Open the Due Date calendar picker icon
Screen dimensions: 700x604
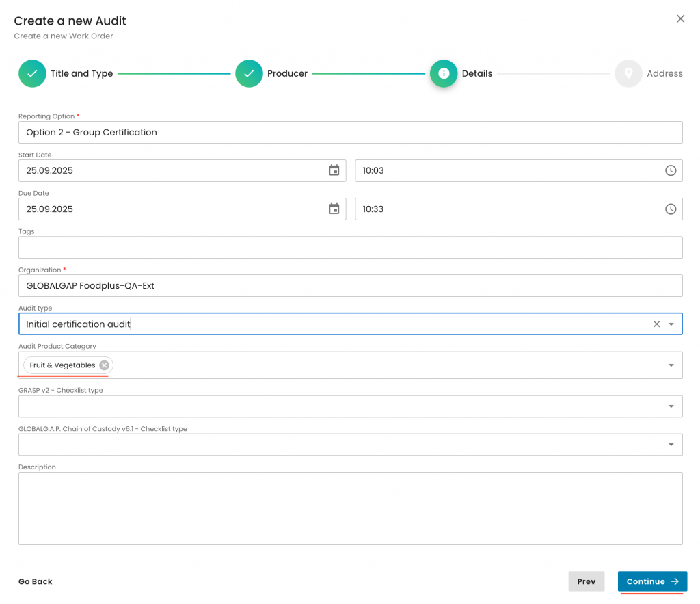[334, 209]
